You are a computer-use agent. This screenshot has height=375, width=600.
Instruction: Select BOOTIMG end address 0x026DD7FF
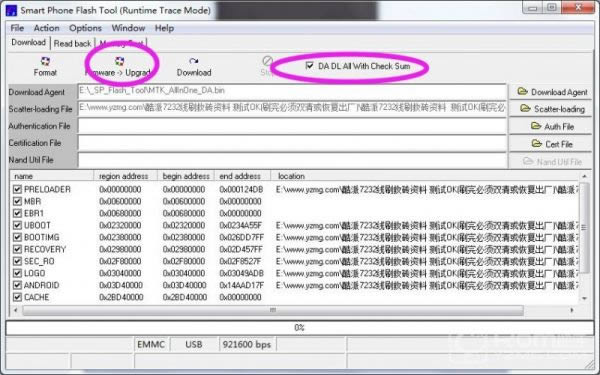click(241, 237)
